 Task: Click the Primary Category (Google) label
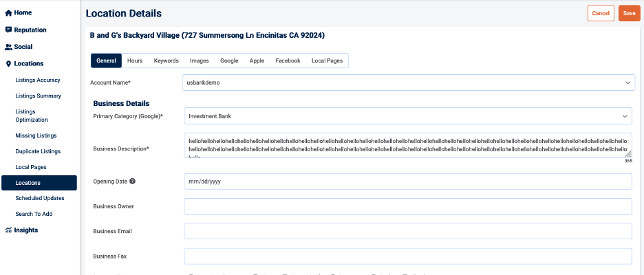pos(128,117)
